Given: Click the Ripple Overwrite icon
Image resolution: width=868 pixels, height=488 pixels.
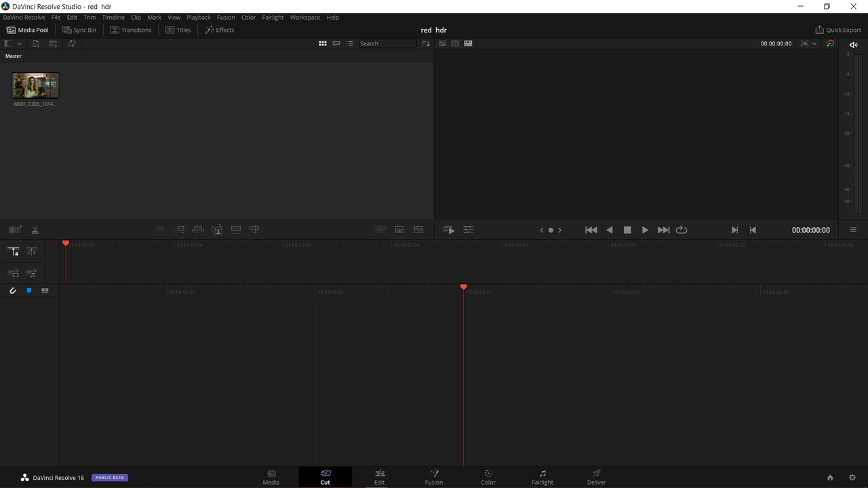Looking at the screenshot, I should [198, 230].
